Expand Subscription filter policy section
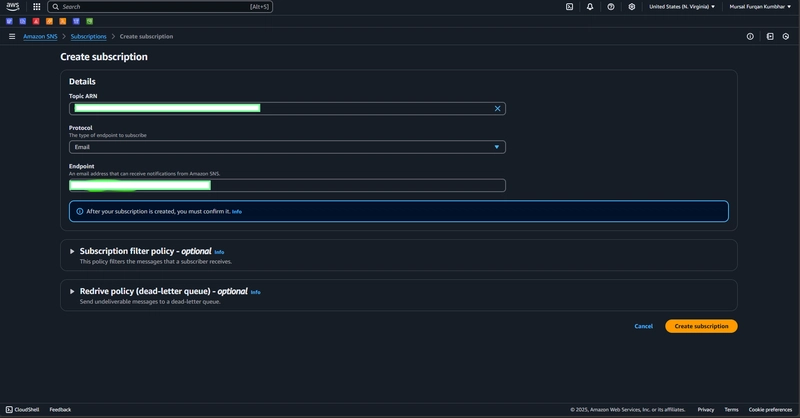 72,251
